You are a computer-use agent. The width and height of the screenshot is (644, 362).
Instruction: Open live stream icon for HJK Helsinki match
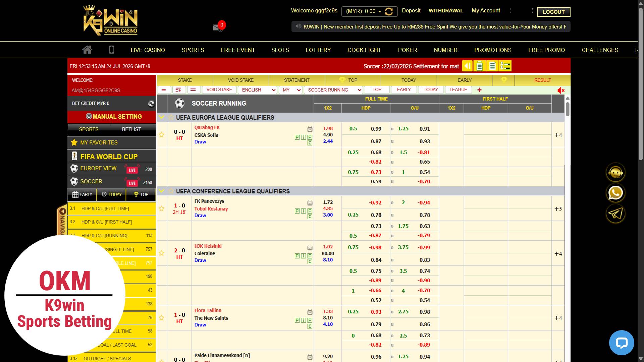click(x=310, y=248)
